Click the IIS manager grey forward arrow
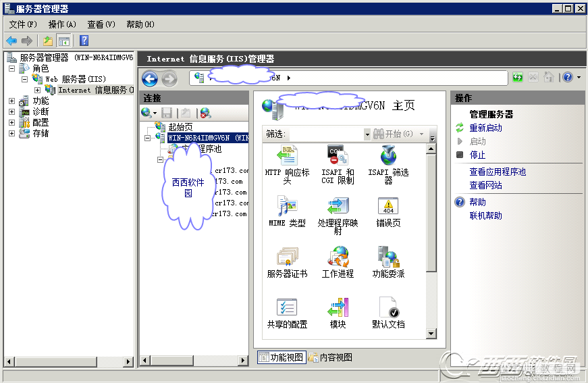 (169, 79)
